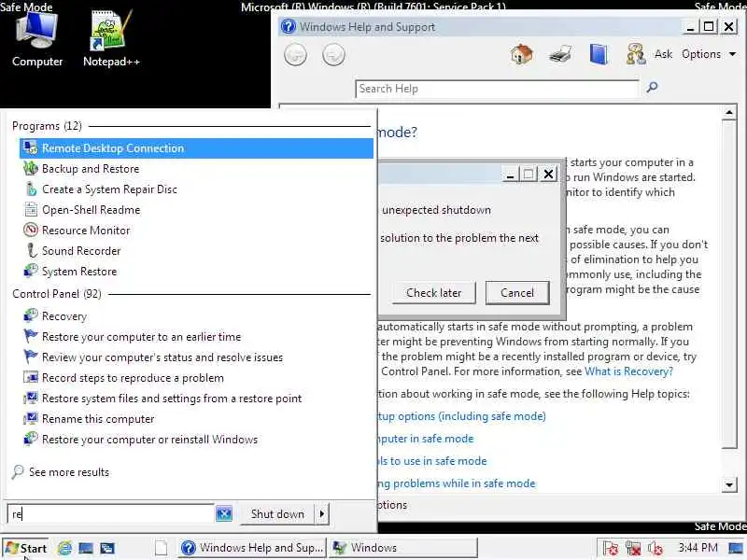Click the Search Help magnifier icon

coord(652,87)
